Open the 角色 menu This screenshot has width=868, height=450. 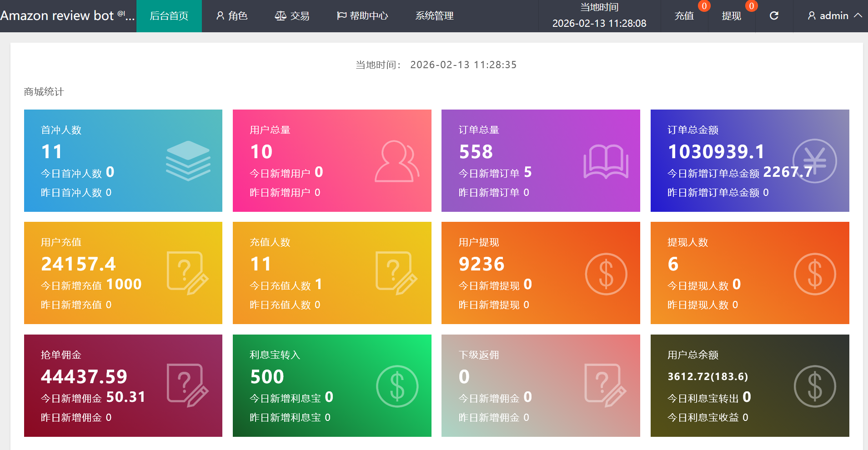point(232,16)
